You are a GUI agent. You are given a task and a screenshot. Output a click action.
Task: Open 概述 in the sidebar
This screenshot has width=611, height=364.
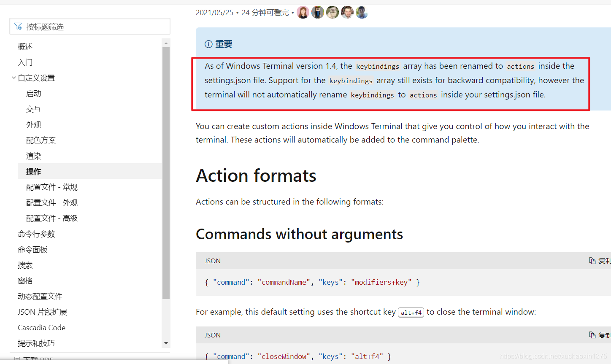click(25, 46)
